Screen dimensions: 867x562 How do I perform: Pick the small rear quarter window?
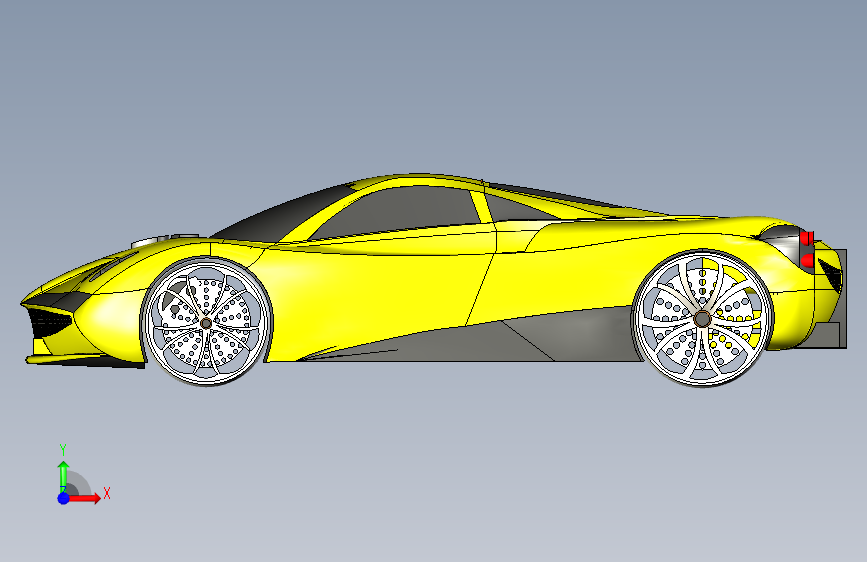pos(517,209)
